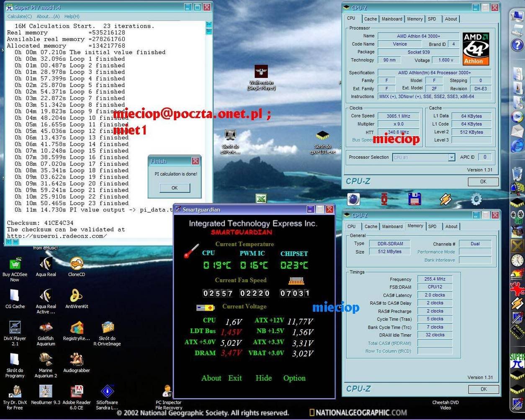Open the Calculate(C) menu in Super PI

20,16
